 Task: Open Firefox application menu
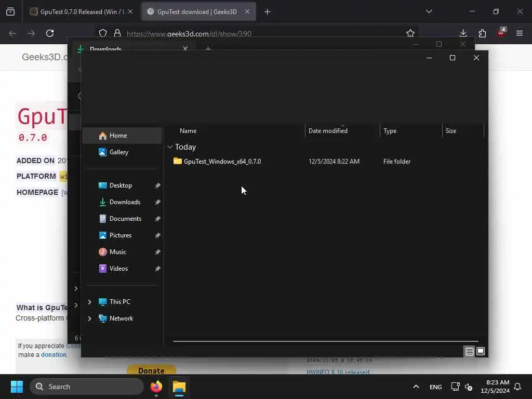point(520,33)
